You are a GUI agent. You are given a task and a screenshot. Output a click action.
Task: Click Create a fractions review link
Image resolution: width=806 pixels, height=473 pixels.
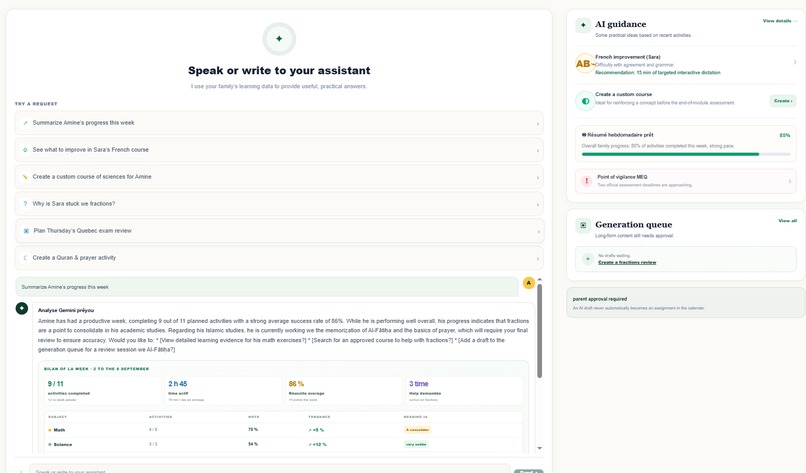(627, 262)
